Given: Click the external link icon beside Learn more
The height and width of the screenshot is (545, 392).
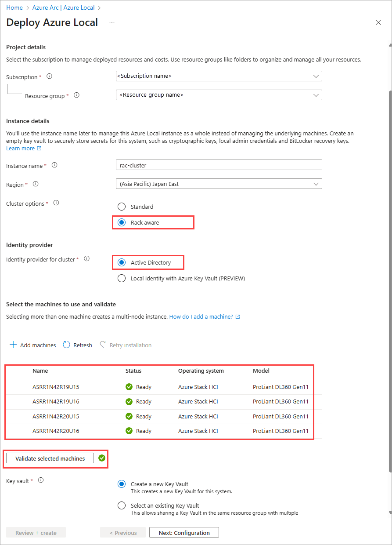Looking at the screenshot, I should pyautogui.click(x=39, y=149).
